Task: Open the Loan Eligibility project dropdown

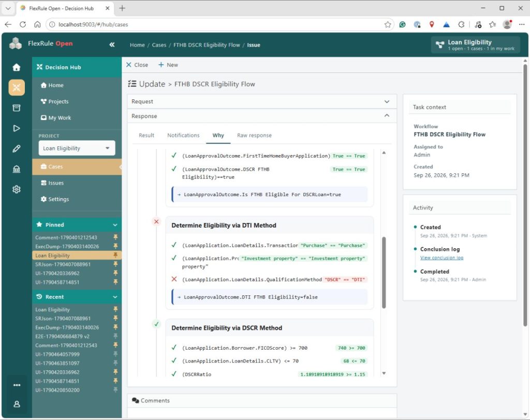Action: click(77, 148)
